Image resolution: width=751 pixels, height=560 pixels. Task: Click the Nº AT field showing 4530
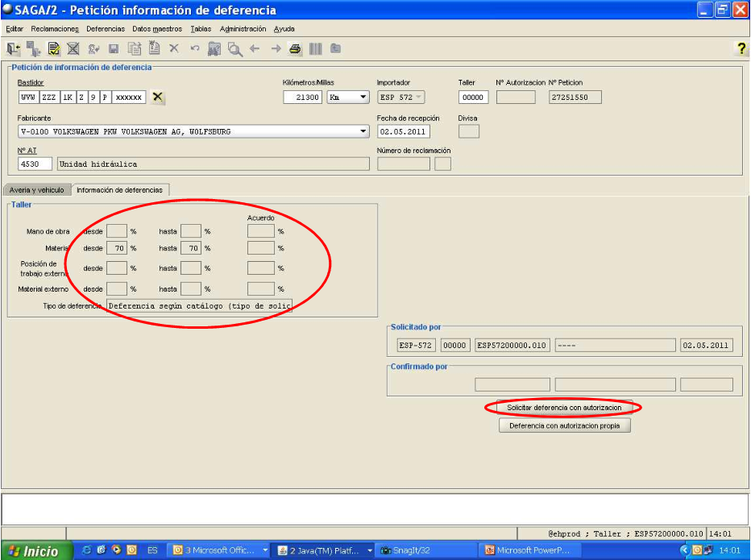[35, 164]
